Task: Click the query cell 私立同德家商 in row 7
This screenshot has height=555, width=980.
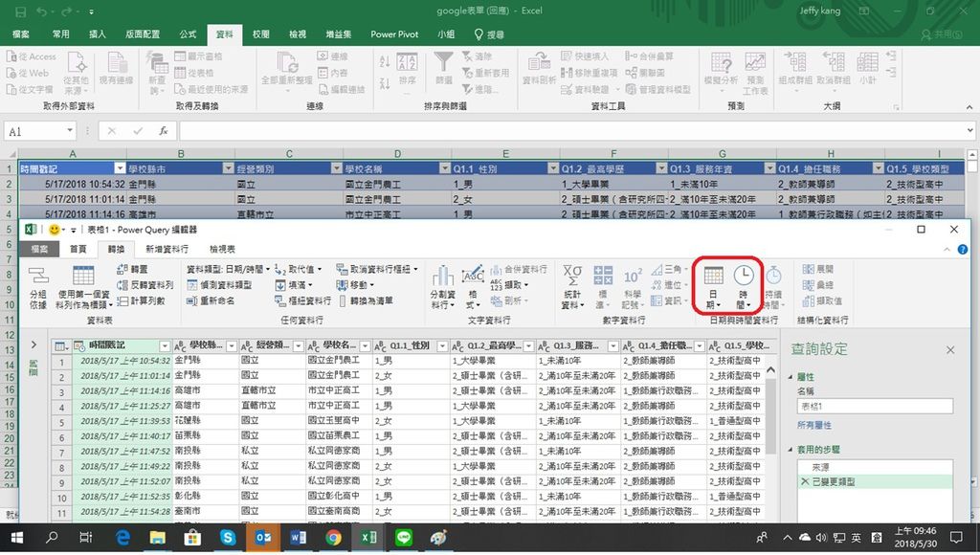Action: [x=338, y=452]
